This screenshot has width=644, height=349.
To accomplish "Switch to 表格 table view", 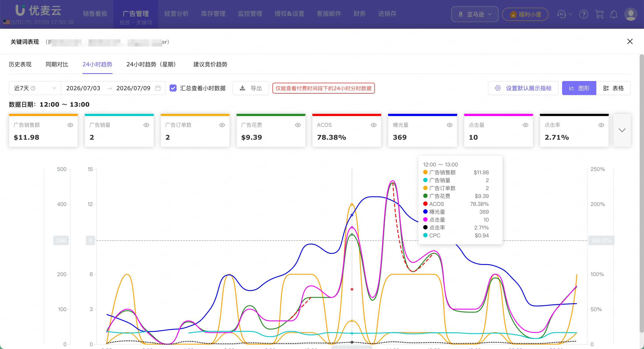I will tap(613, 88).
